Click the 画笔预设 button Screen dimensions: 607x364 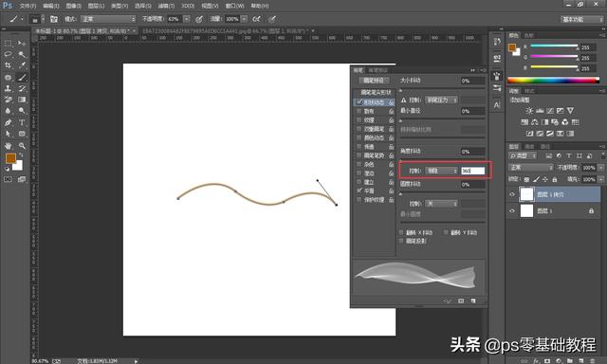pos(374,81)
